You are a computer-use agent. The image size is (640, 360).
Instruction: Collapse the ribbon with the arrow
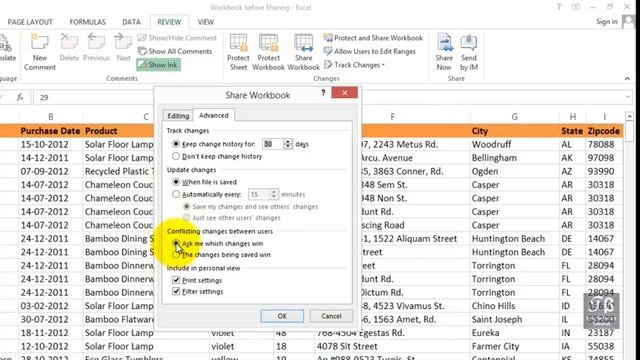pos(627,78)
